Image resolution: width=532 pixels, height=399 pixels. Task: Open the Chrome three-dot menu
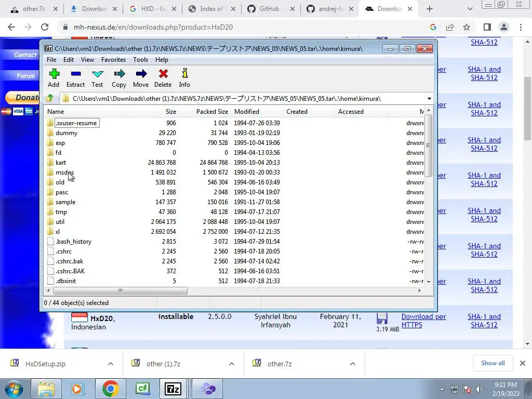pyautogui.click(x=521, y=27)
